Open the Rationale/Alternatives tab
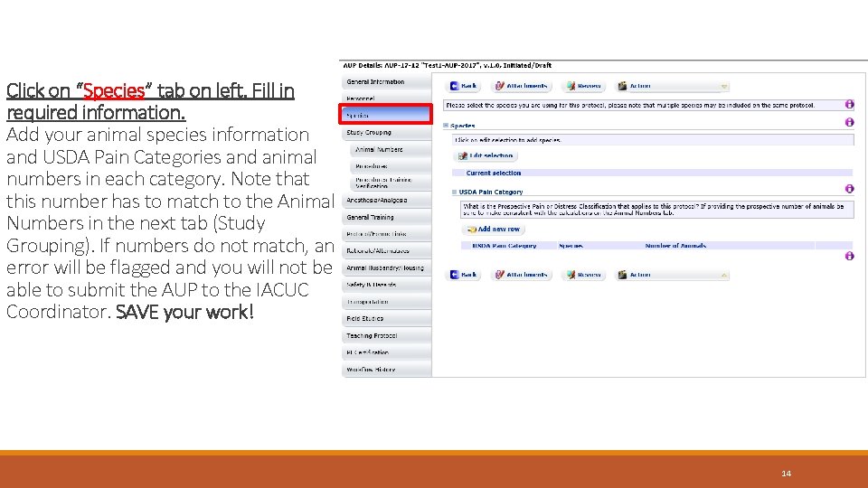Image resolution: width=868 pixels, height=488 pixels. click(386, 251)
